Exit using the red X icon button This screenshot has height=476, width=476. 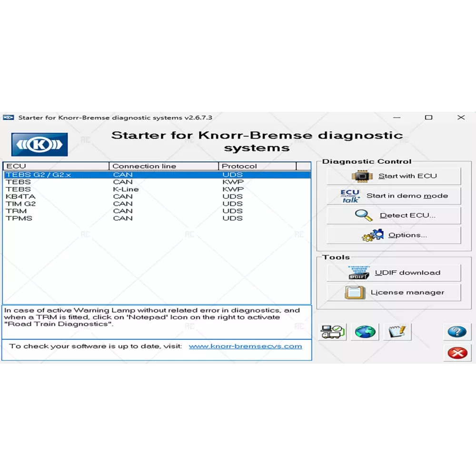(x=457, y=353)
